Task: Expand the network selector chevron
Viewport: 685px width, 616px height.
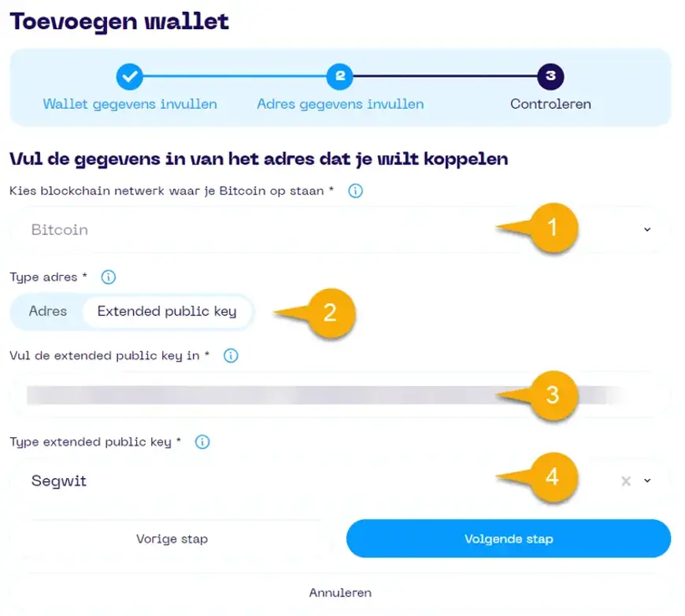Action: [647, 229]
